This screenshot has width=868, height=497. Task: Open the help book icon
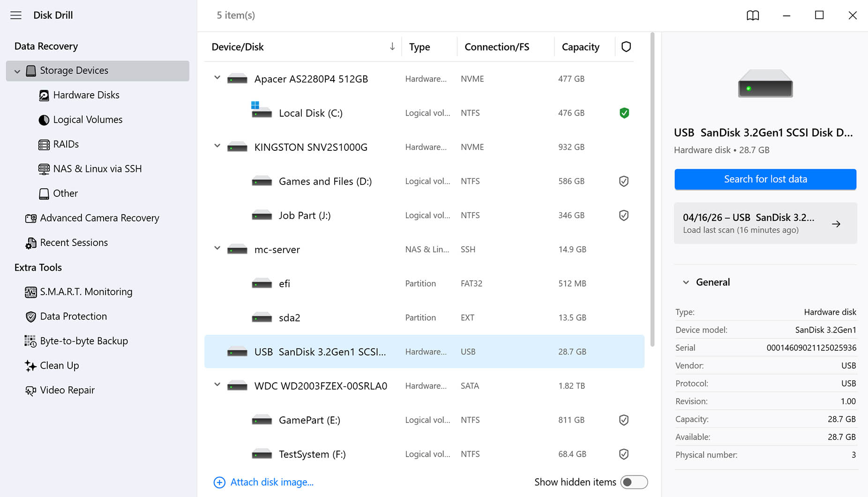(753, 15)
